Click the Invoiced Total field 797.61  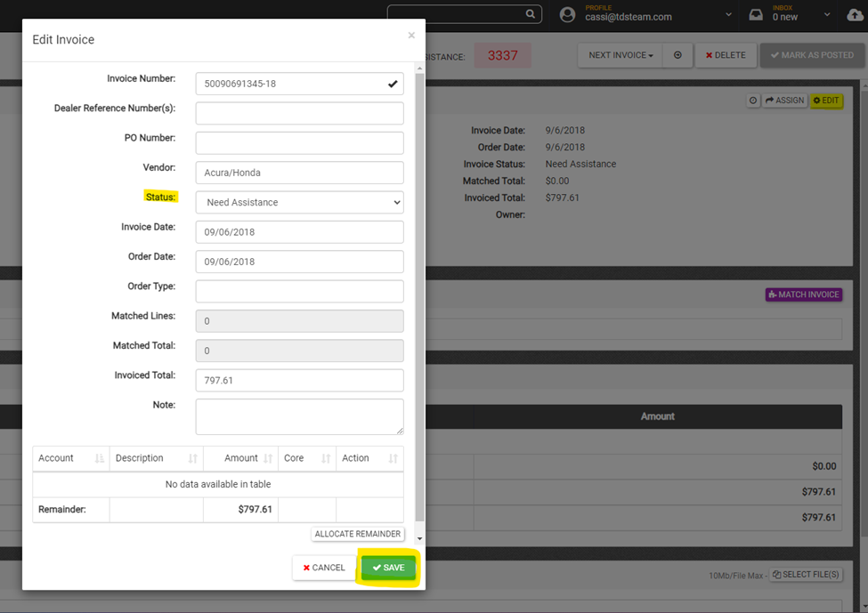[x=299, y=381]
